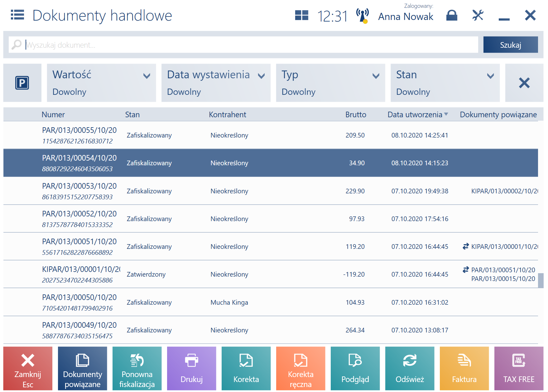Open the Stan filter dropdown

point(445,83)
